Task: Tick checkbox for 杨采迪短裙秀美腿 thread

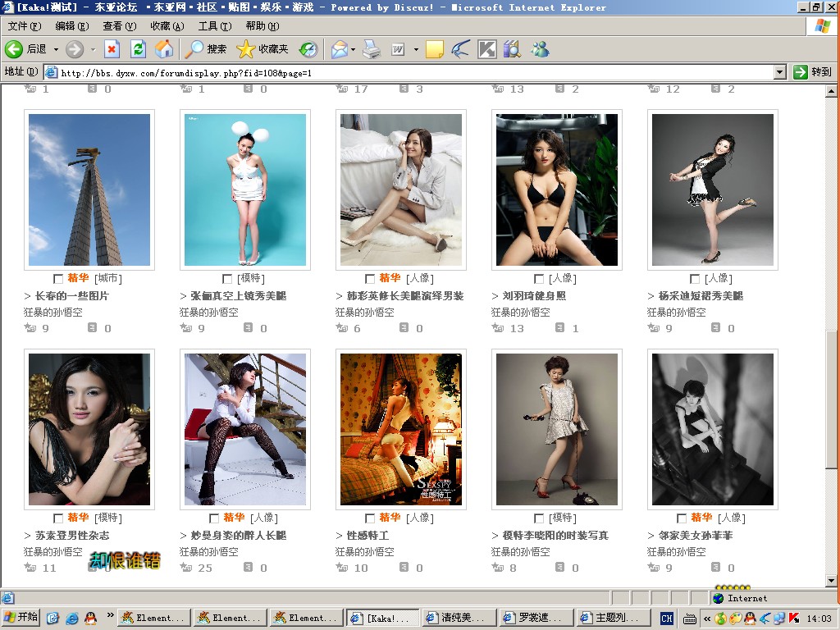Action: click(x=695, y=279)
